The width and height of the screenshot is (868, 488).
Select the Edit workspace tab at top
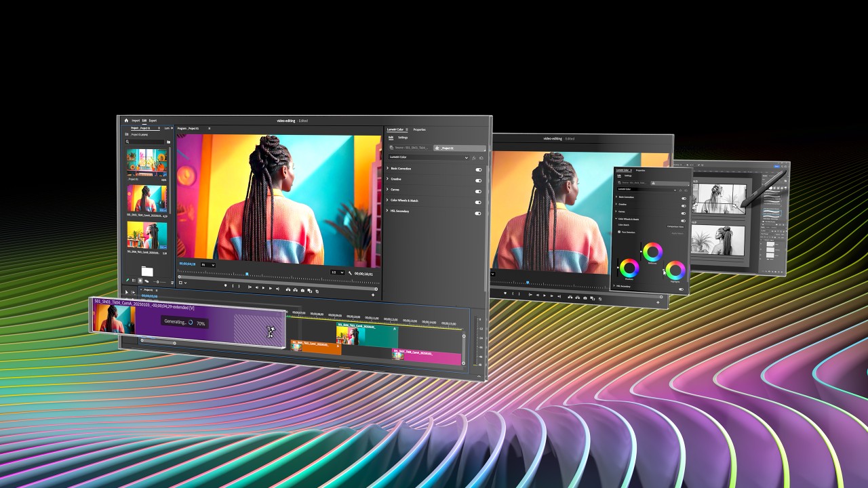tap(144, 121)
